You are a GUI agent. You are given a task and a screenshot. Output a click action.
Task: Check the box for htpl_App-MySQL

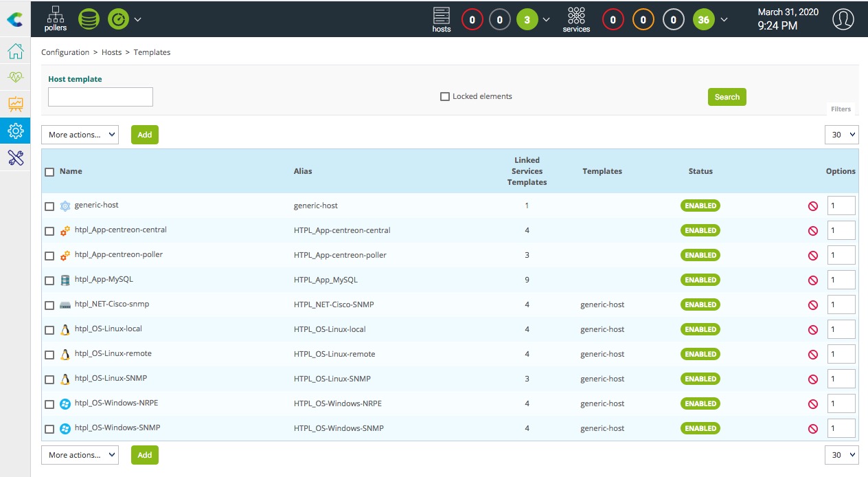click(x=49, y=280)
